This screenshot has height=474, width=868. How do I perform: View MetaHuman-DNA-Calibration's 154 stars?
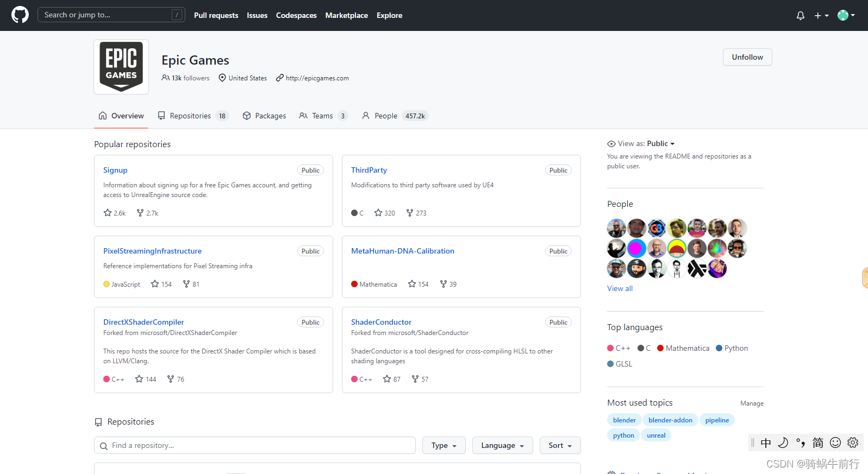click(419, 284)
